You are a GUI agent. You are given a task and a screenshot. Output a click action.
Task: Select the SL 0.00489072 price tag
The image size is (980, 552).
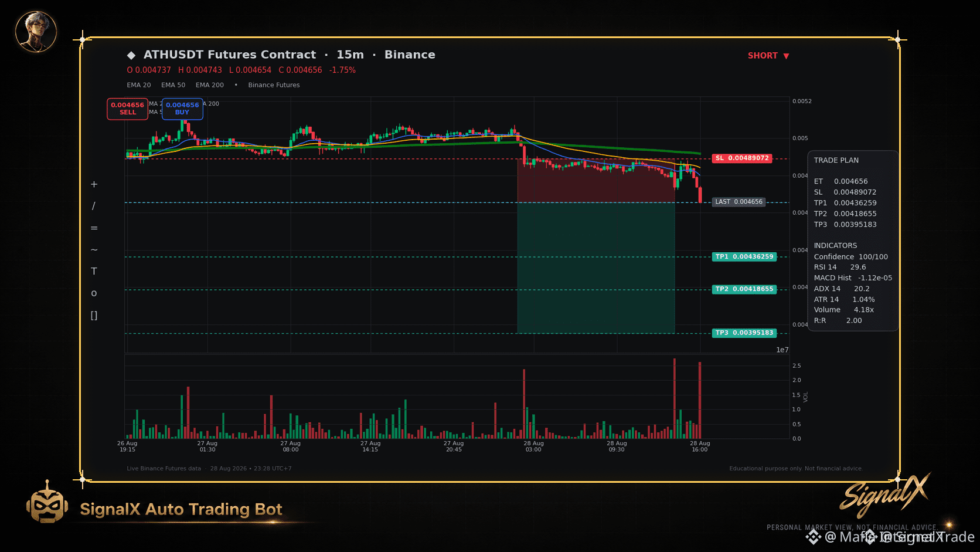(x=742, y=158)
